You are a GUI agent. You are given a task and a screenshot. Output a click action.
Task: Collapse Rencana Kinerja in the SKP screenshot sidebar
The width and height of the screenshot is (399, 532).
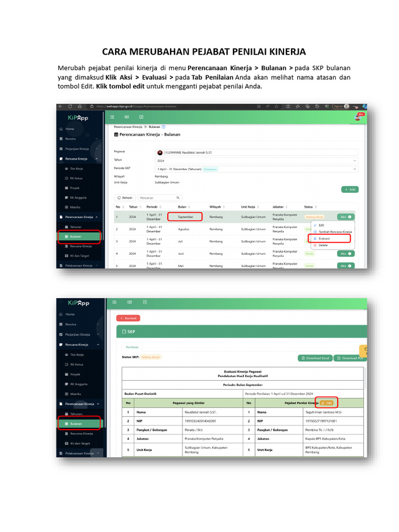click(x=79, y=344)
